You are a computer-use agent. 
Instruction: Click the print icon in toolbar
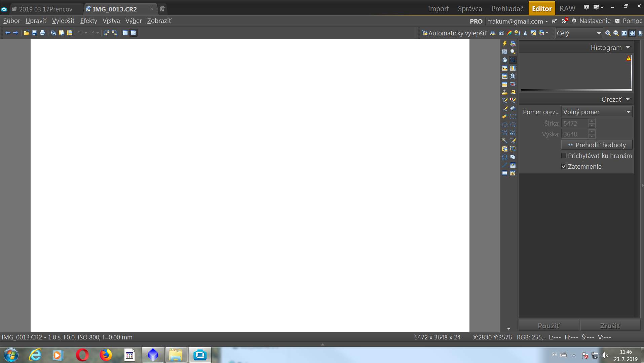click(42, 33)
